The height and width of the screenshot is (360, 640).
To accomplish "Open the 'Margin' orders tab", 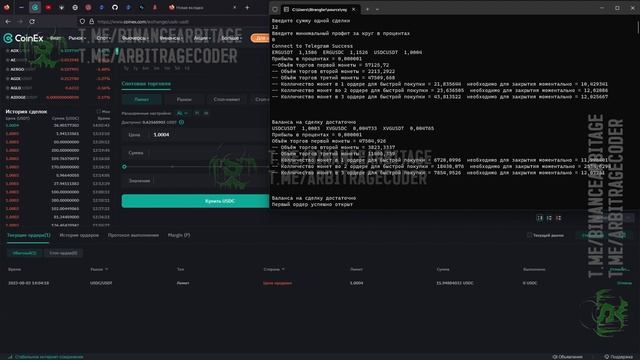I will [x=179, y=236].
